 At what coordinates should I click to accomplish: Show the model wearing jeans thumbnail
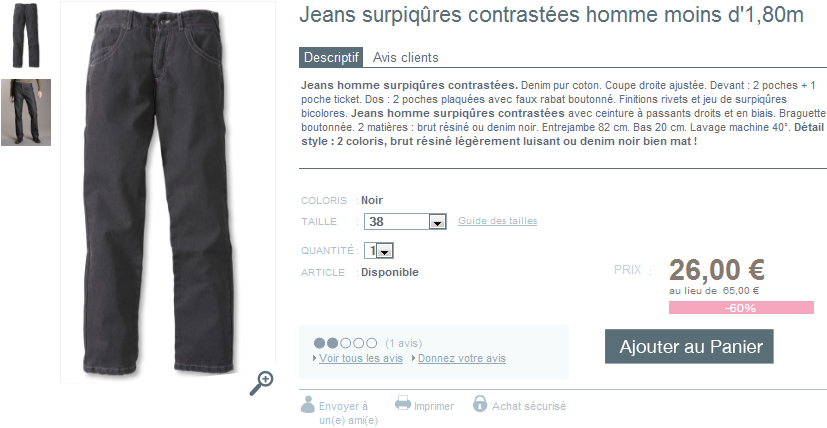pos(26,112)
